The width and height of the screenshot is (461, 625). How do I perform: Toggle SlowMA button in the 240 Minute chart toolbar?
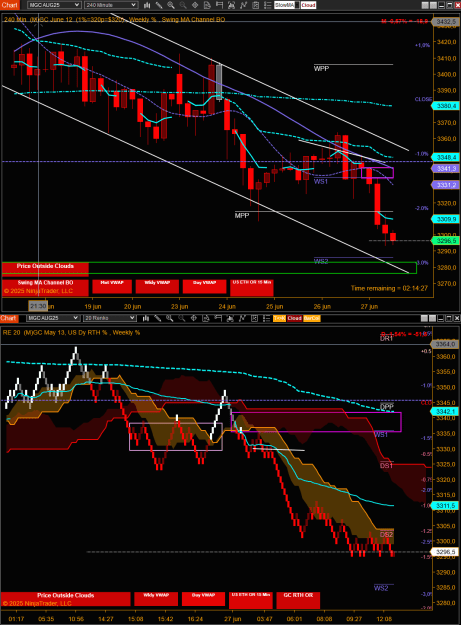coord(284,5)
